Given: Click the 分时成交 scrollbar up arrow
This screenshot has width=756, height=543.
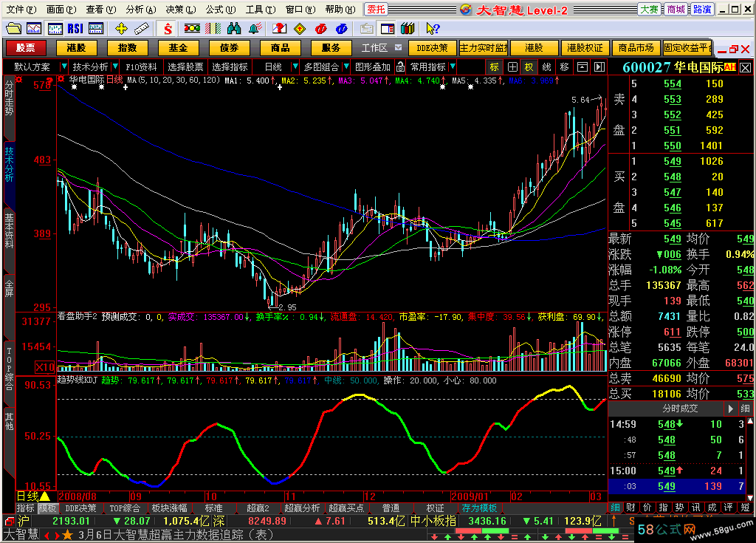Looking at the screenshot, I should 750,421.
